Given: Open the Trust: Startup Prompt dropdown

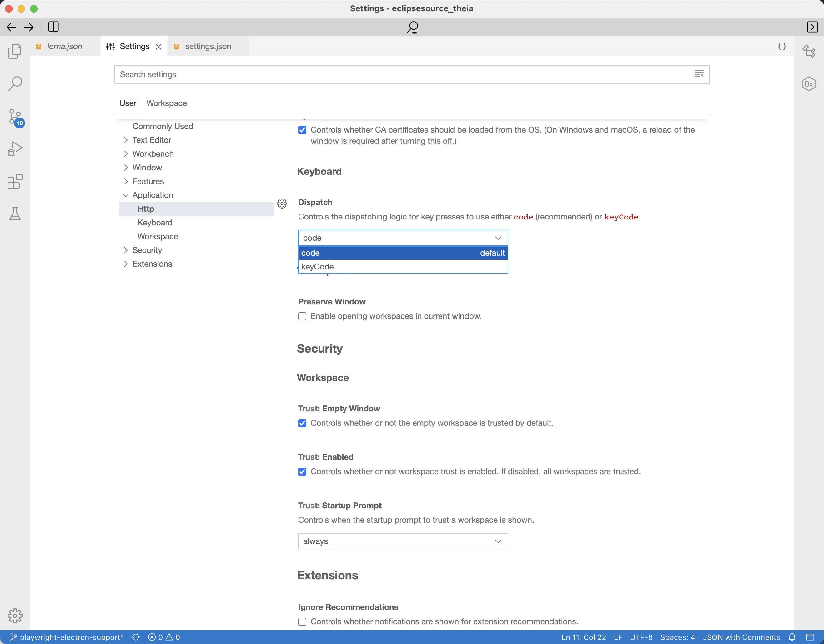Looking at the screenshot, I should (403, 541).
